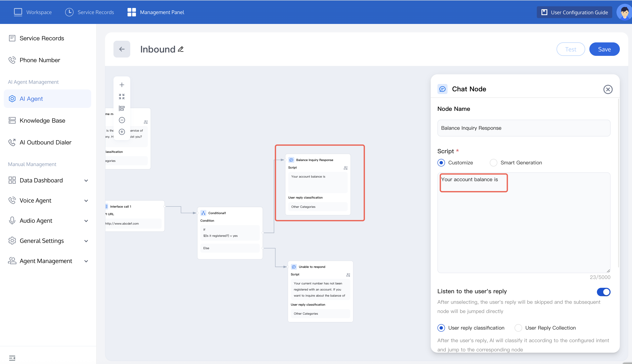Viewport: 632px width, 364px height.
Task: Click the Node Name input field
Action: point(523,128)
